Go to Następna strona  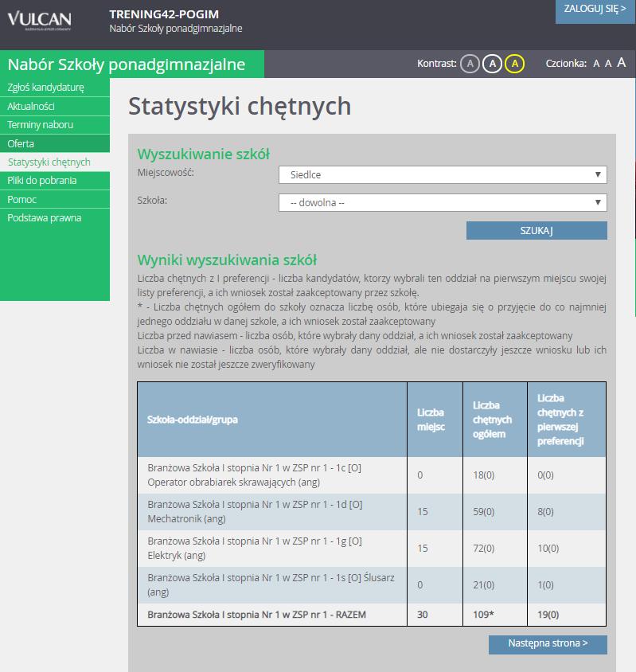(x=548, y=644)
